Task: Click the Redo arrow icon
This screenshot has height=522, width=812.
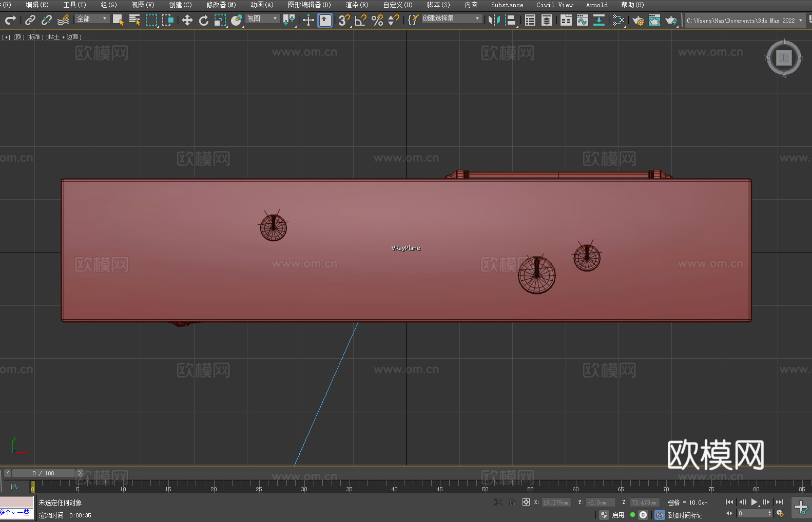Action: [x=10, y=20]
